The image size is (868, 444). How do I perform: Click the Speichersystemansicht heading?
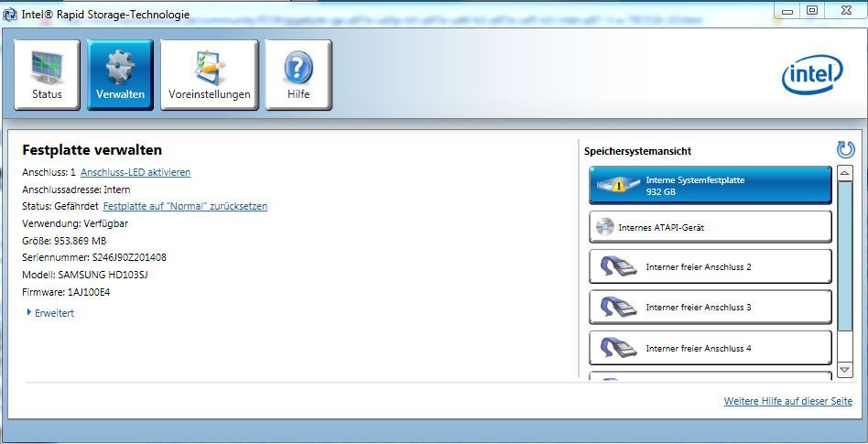pos(637,151)
